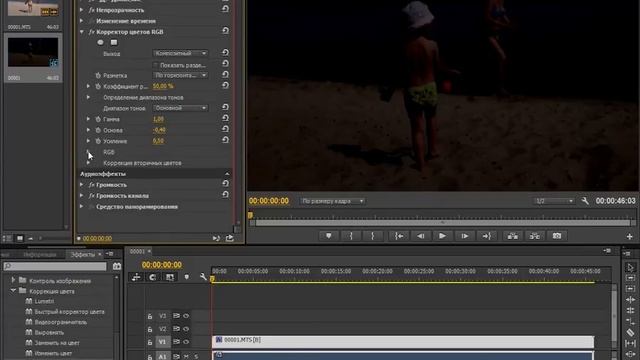Open playback resolution 1/2 dropdown
640x360 pixels.
(x=554, y=201)
